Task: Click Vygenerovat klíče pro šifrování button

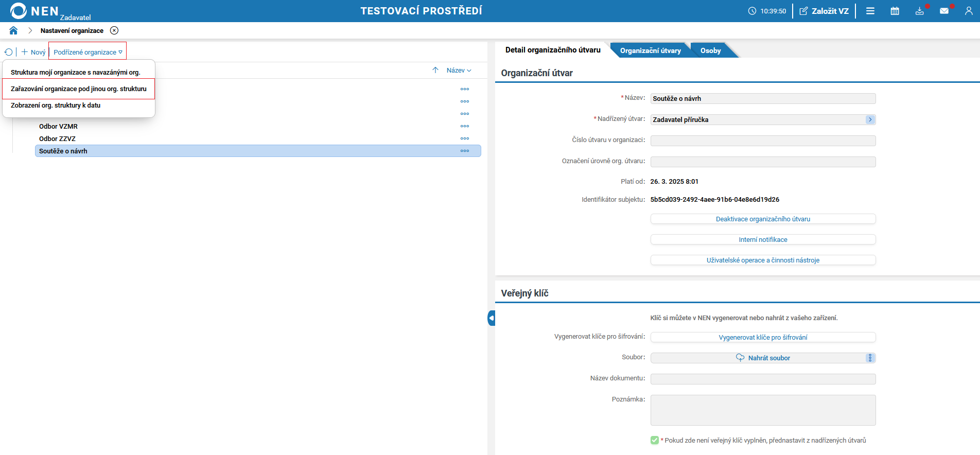Action: [x=763, y=337]
